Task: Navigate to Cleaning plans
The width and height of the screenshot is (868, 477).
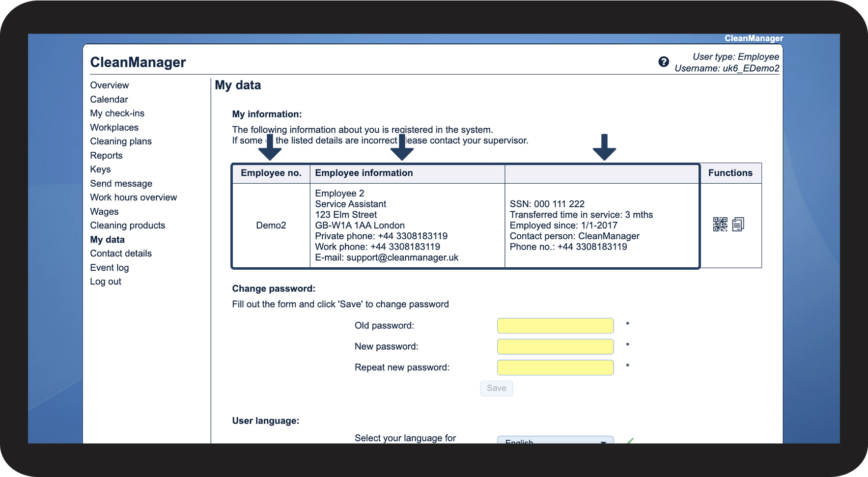Action: [x=121, y=141]
